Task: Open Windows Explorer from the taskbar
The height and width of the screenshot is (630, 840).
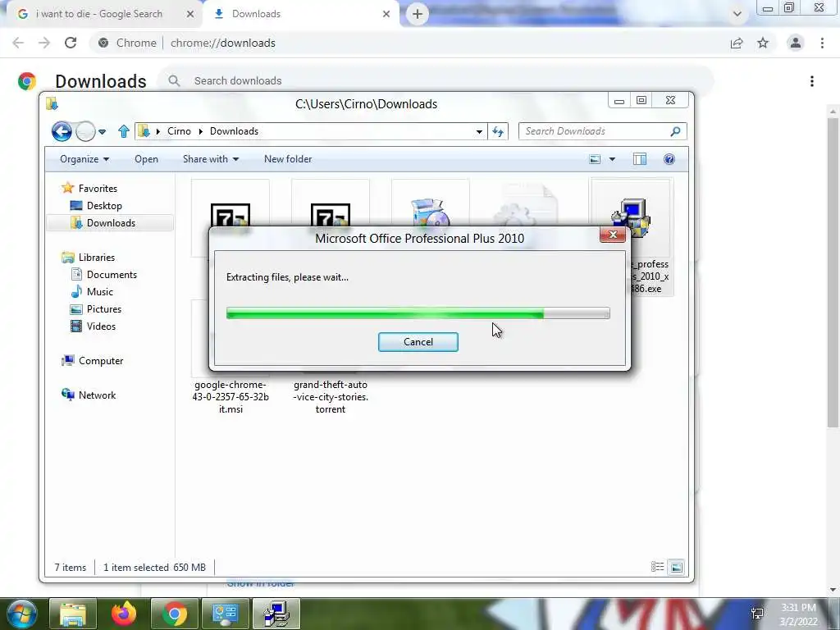Action: point(73,614)
